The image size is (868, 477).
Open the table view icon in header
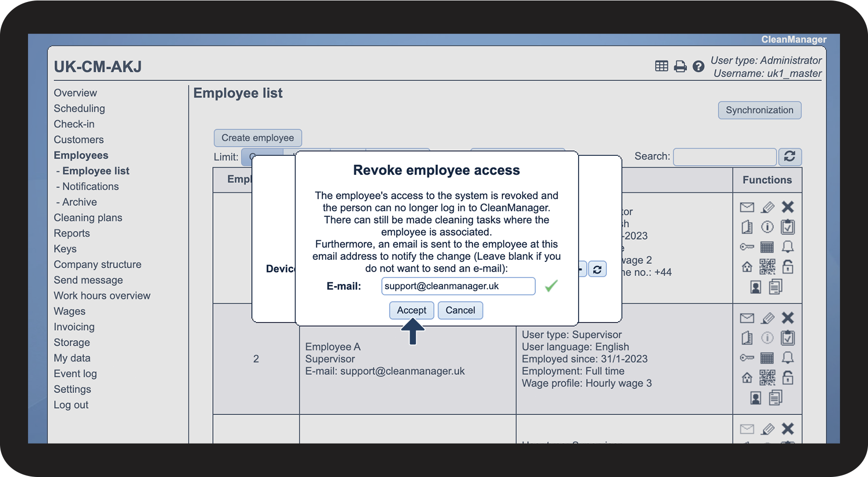pyautogui.click(x=661, y=66)
